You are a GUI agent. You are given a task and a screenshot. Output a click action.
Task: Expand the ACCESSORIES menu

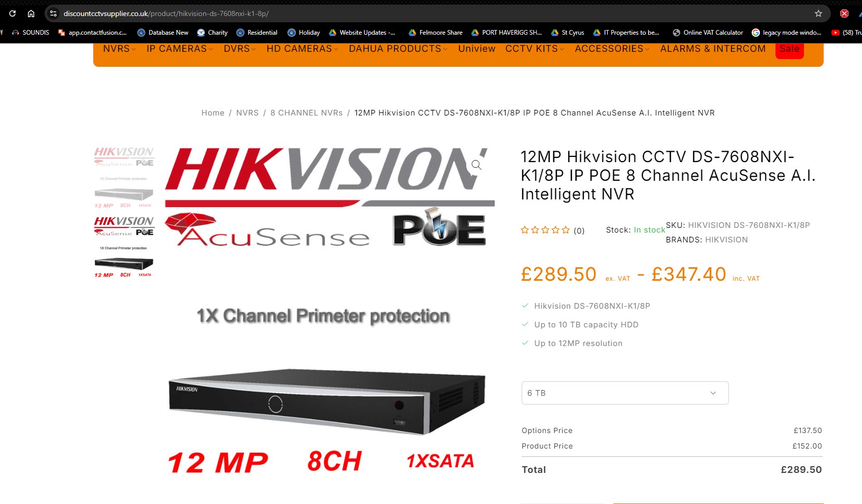pyautogui.click(x=612, y=49)
